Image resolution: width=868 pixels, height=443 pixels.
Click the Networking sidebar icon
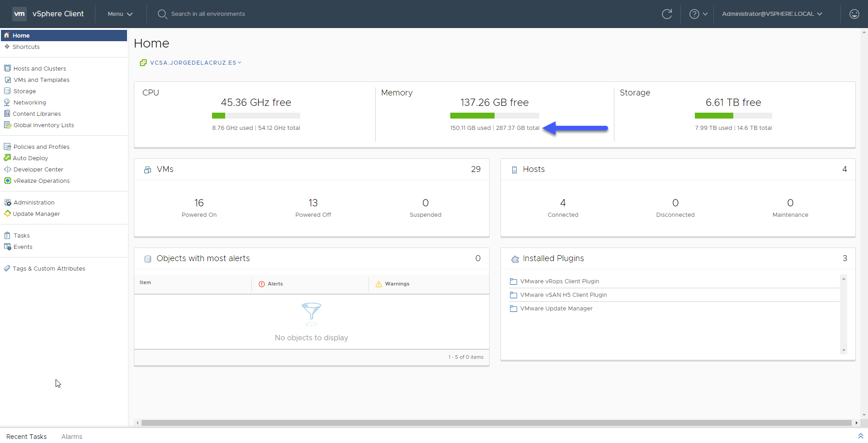pyautogui.click(x=7, y=102)
